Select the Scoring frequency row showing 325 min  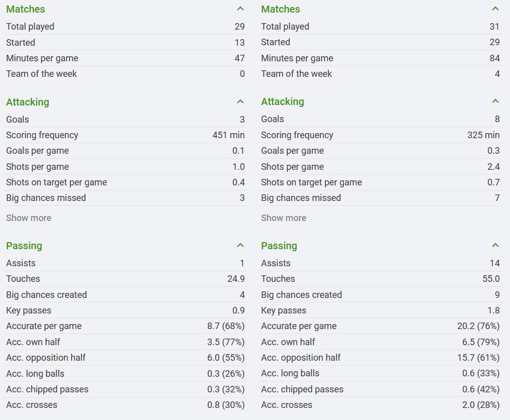[x=380, y=135]
